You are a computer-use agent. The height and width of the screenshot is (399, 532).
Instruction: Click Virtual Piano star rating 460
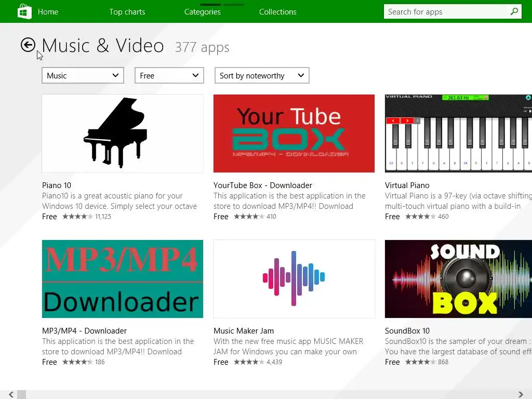(x=427, y=217)
